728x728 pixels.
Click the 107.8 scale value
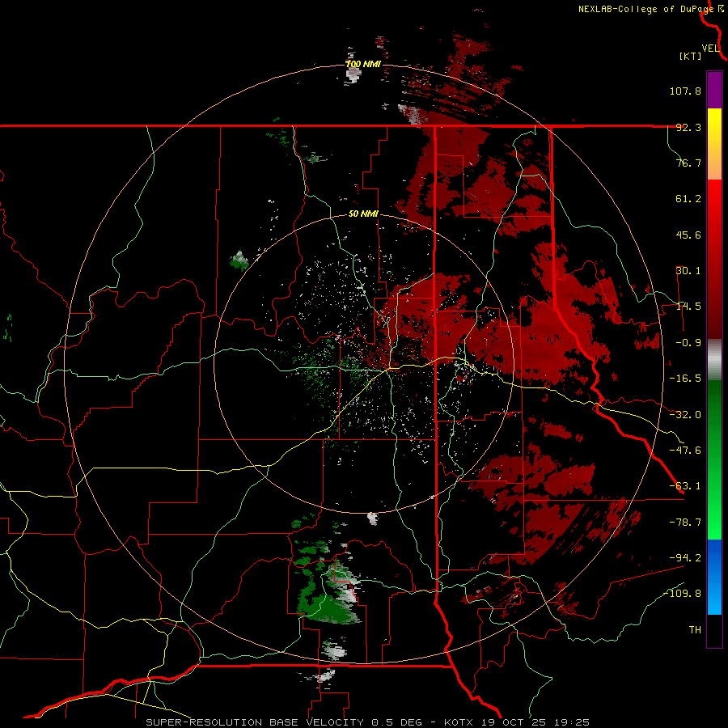coord(685,91)
